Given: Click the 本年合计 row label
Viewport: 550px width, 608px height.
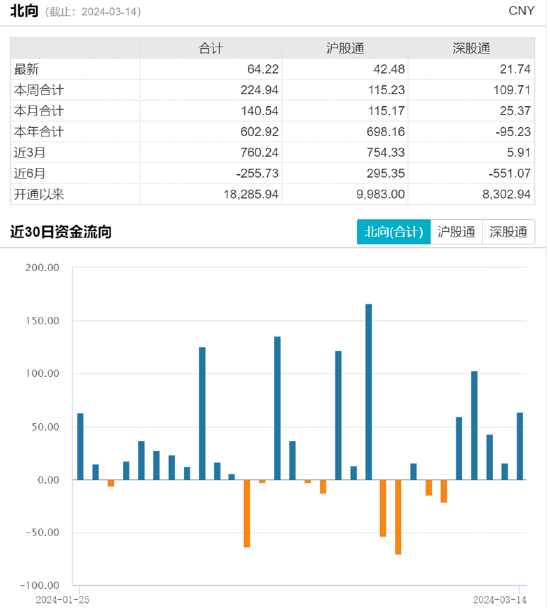Looking at the screenshot, I should pyautogui.click(x=39, y=132).
